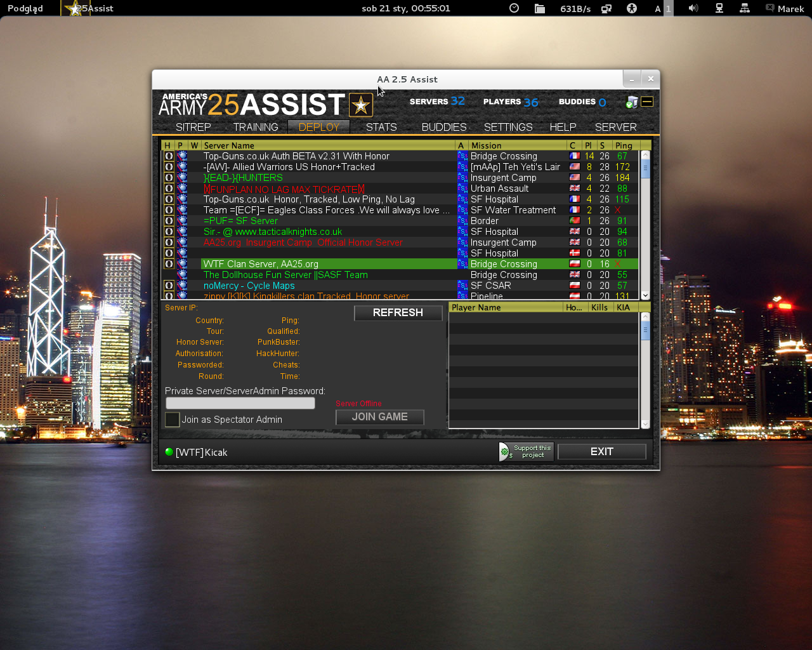Open accessibility icon in top panel
Image resolution: width=812 pixels, height=650 pixels.
(631, 8)
